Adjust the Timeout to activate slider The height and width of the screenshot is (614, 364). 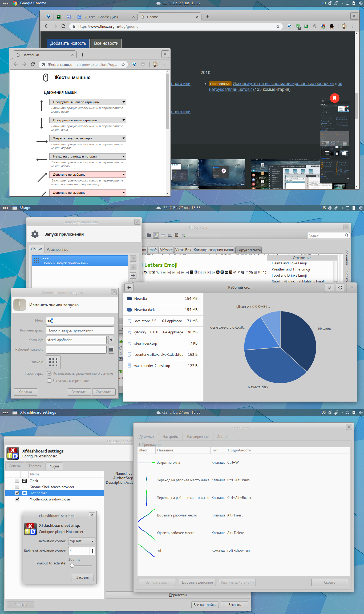click(x=72, y=565)
